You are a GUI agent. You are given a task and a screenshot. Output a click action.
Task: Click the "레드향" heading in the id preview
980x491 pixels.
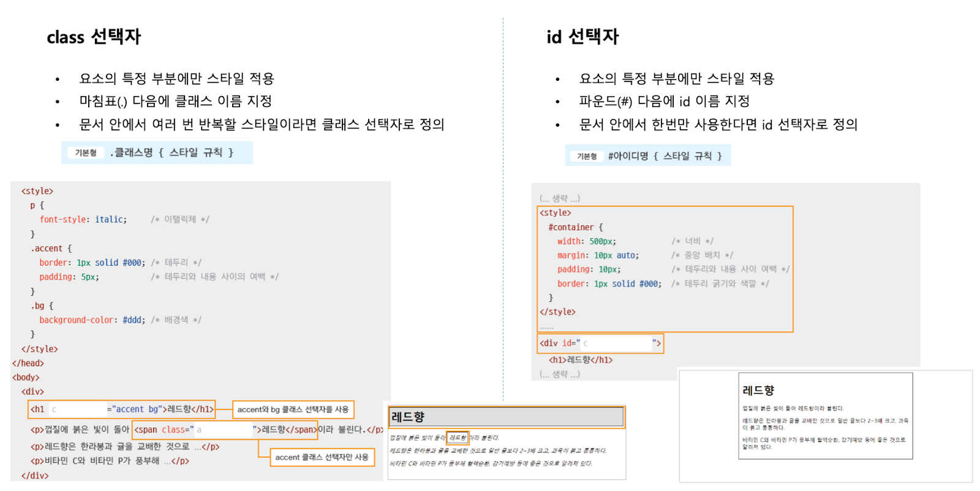pyautogui.click(x=758, y=390)
